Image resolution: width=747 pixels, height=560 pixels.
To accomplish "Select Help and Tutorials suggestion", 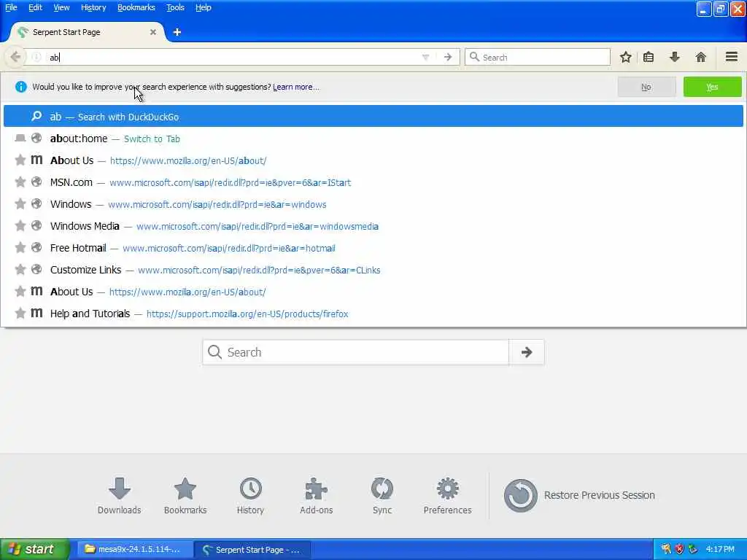I will (373, 314).
